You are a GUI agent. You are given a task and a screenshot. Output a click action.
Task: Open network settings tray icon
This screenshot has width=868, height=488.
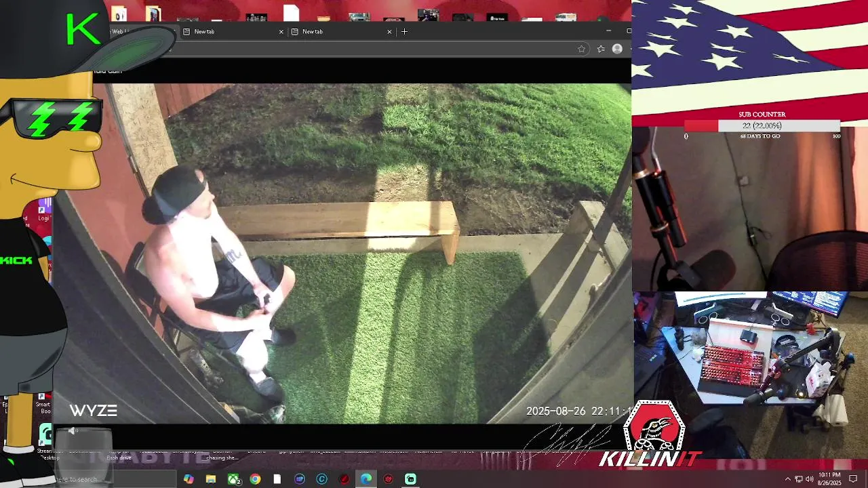point(799,479)
